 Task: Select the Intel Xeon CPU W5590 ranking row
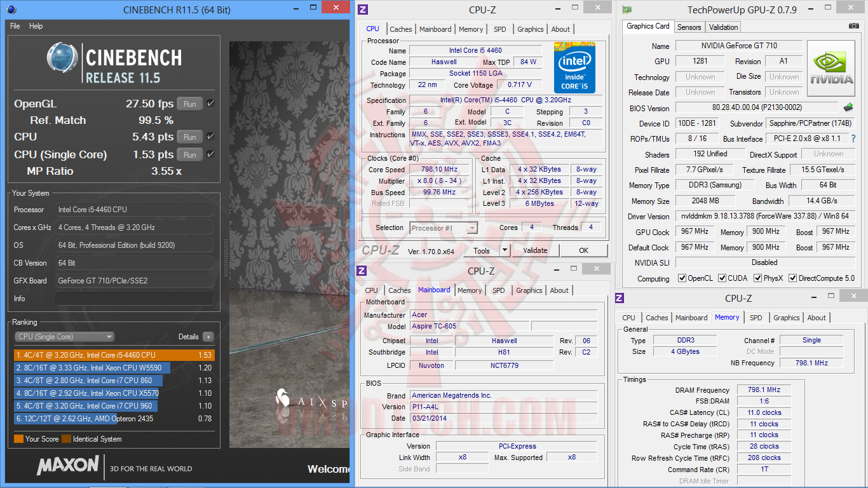(x=114, y=368)
